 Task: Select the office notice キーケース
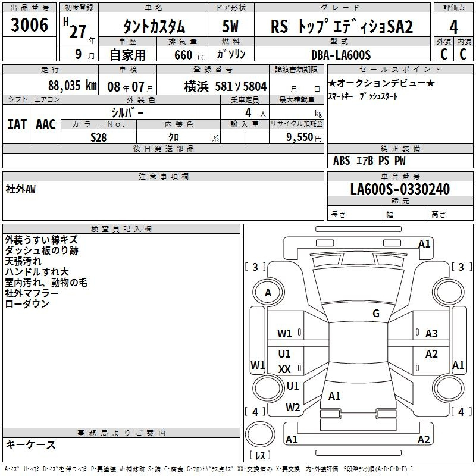pyautogui.click(x=31, y=445)
